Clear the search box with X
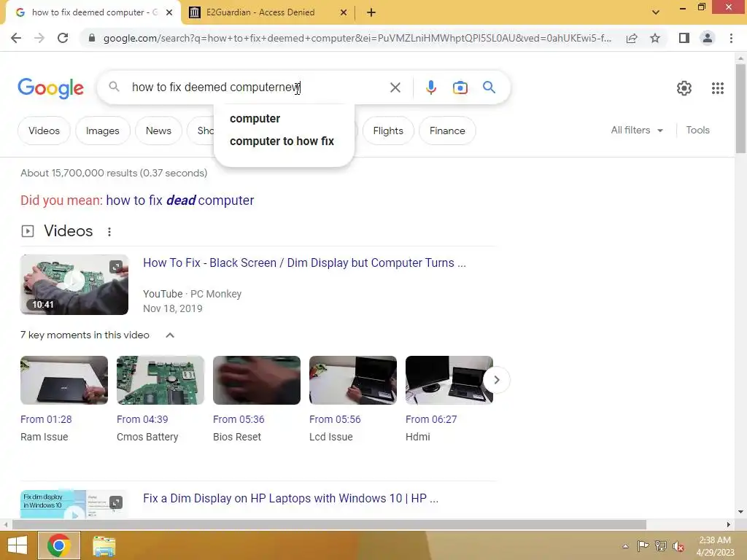 coord(395,87)
